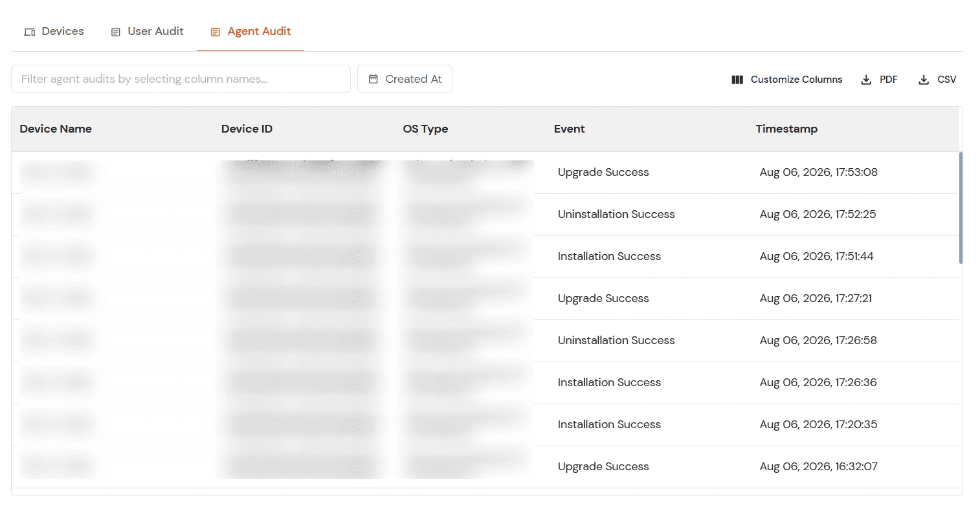Screen dimensions: 980x509
Task: Click the download icon next to PDF
Action: click(x=866, y=80)
